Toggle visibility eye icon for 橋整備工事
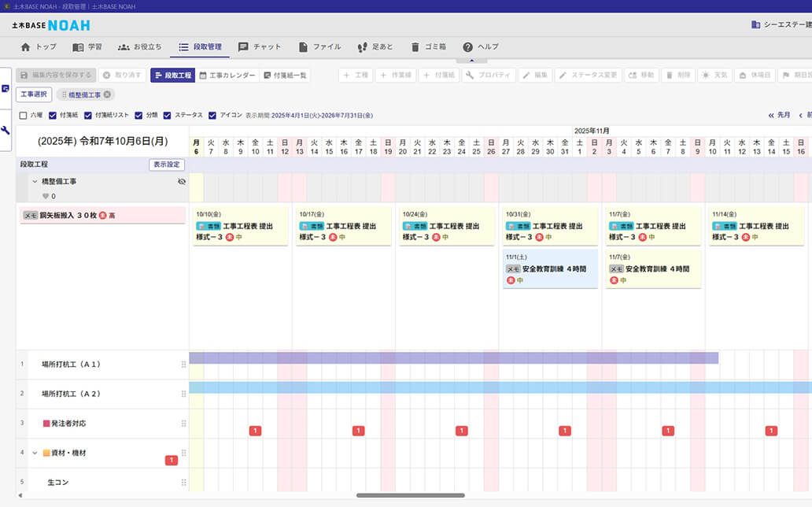 coord(182,182)
